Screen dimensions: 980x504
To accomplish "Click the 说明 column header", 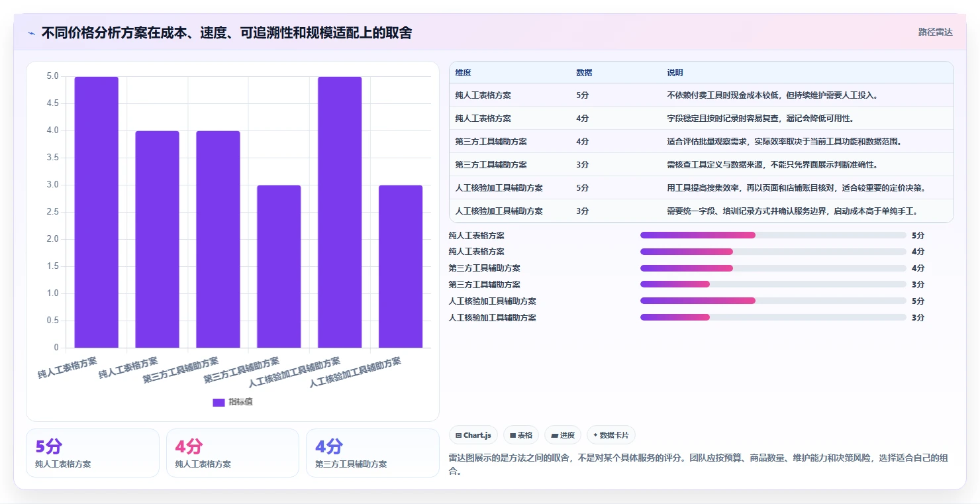I will tap(675, 73).
